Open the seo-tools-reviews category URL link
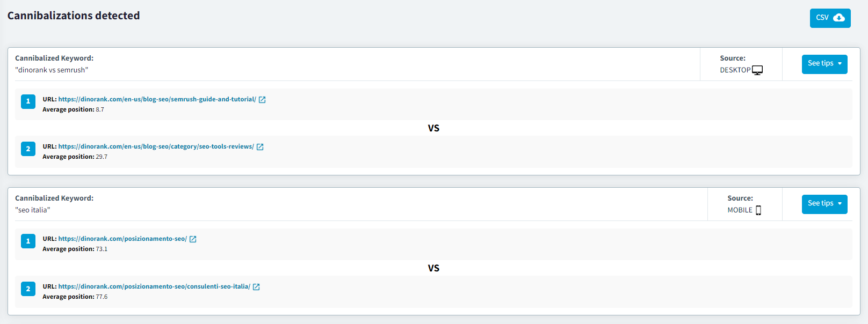 pos(156,146)
